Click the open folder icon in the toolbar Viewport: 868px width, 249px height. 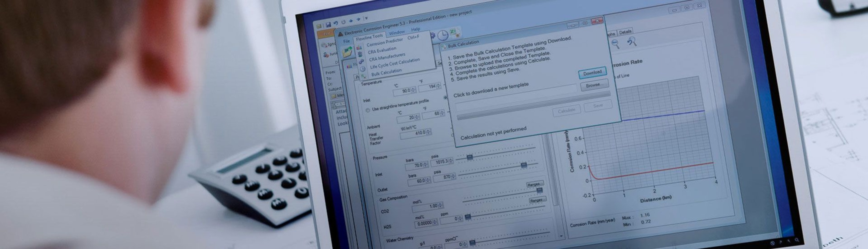[347, 52]
